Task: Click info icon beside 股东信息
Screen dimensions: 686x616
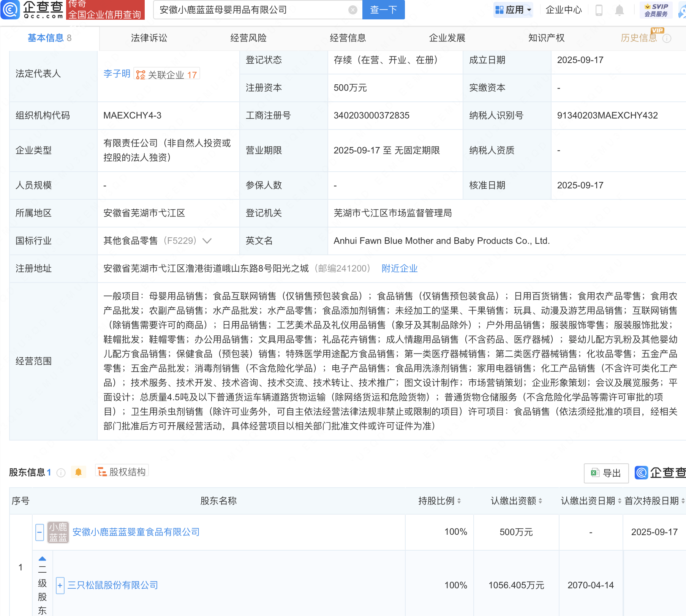Action: point(61,472)
